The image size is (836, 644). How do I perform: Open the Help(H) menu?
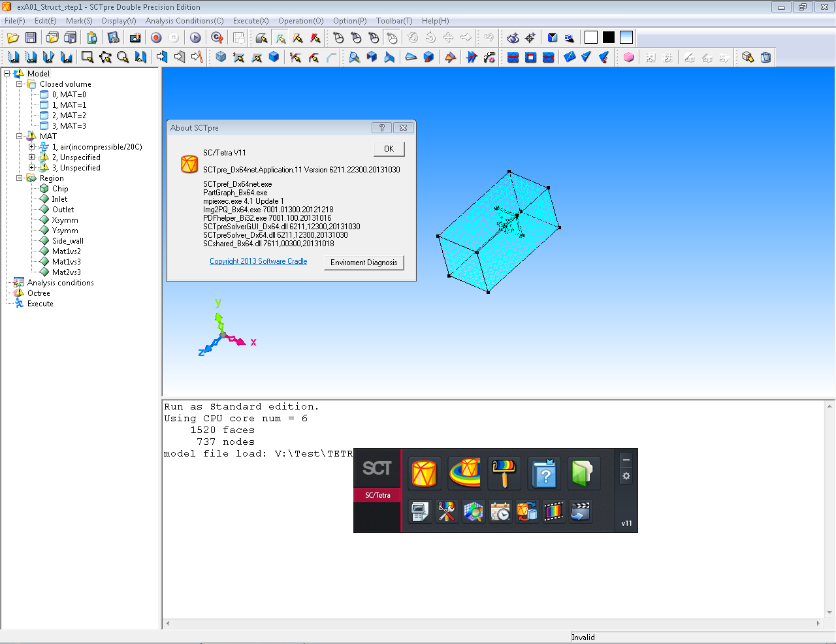[x=436, y=21]
